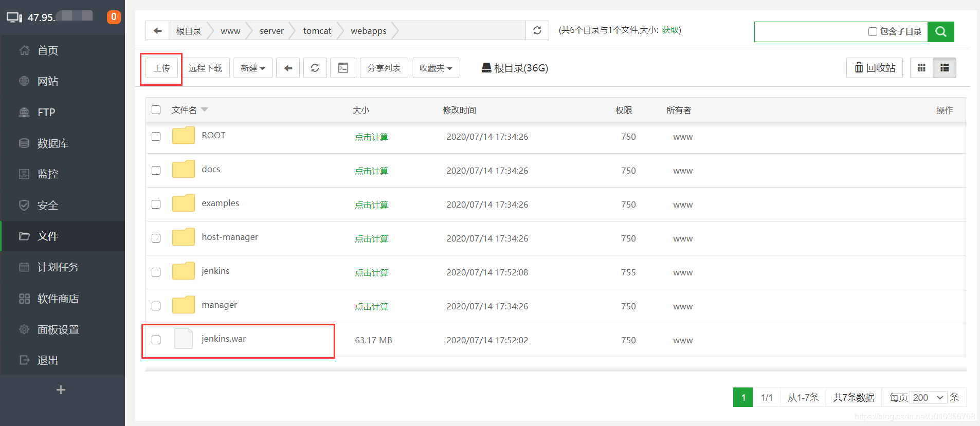Screen dimensions: 980x426
Task: Switch to grid icon view
Action: click(x=921, y=68)
